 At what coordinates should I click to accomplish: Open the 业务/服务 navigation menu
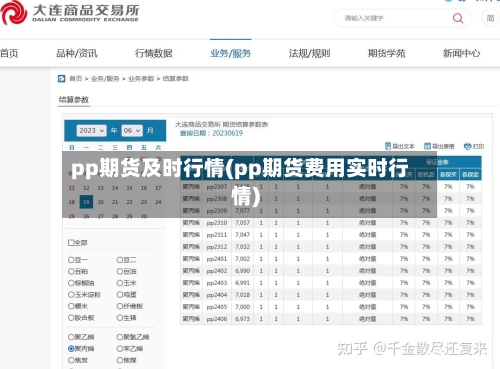tap(230, 53)
